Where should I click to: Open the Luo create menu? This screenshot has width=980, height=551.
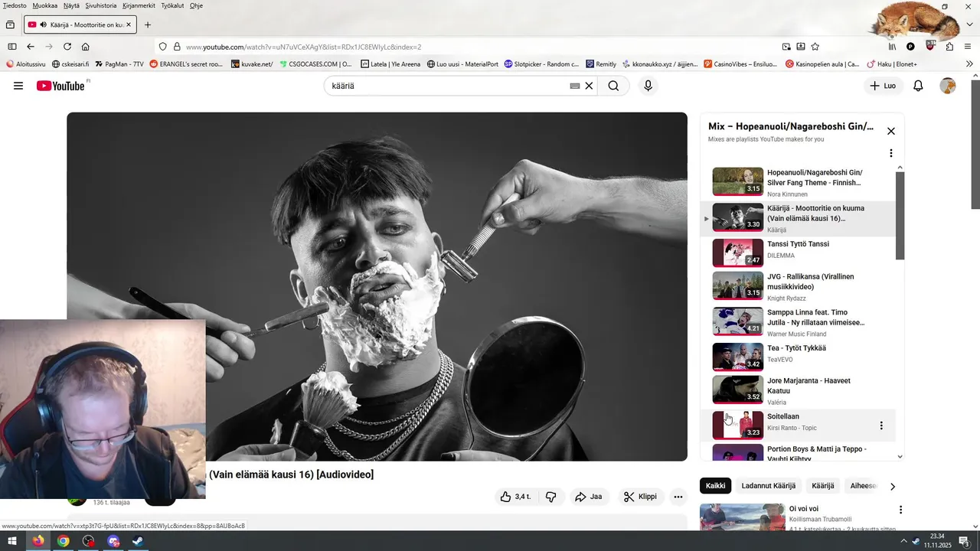883,86
